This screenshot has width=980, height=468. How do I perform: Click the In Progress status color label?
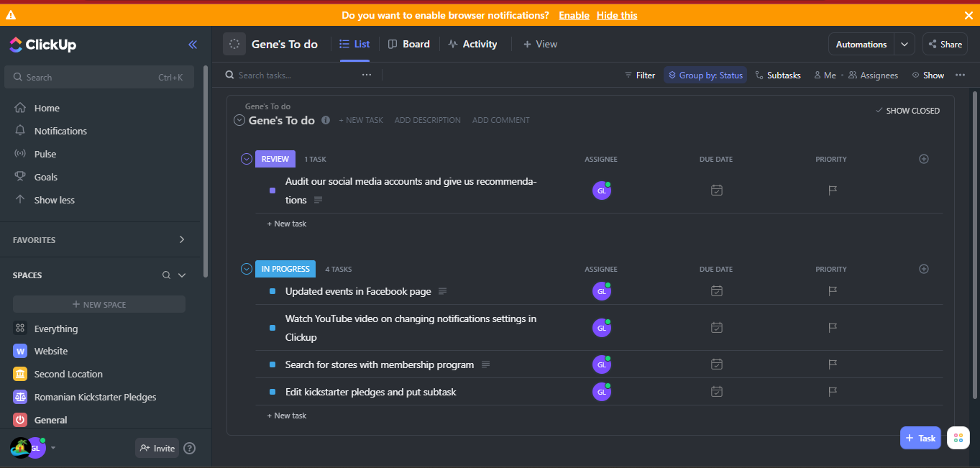(285, 269)
